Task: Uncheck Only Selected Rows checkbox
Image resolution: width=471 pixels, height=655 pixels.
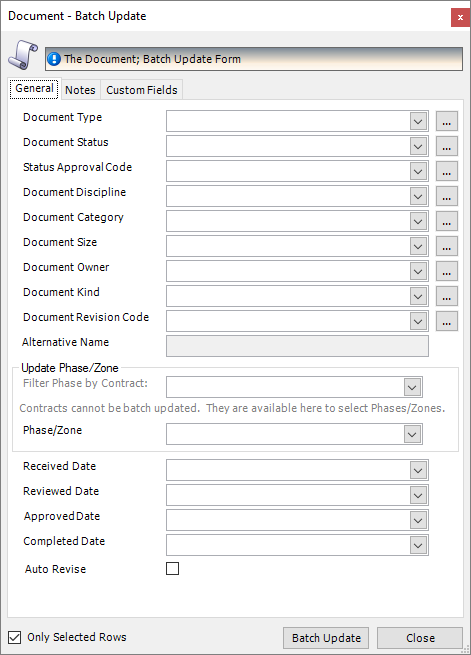Action: click(x=15, y=637)
